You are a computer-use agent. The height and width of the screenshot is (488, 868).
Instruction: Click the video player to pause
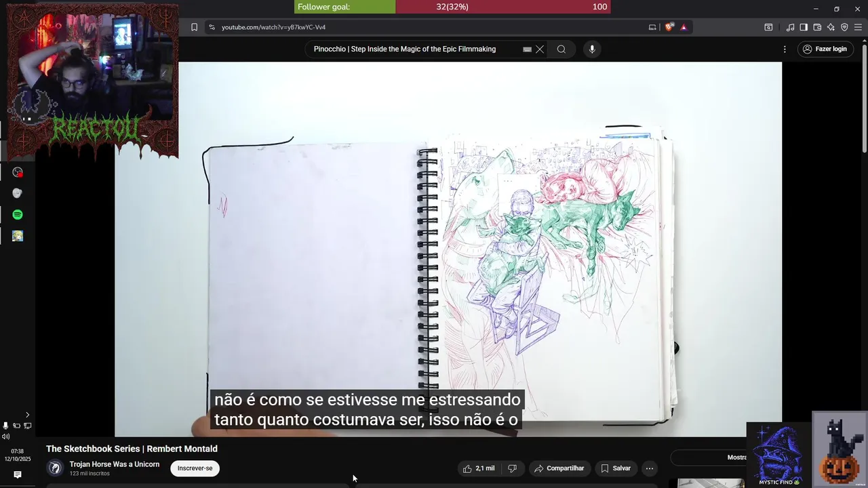(x=448, y=249)
